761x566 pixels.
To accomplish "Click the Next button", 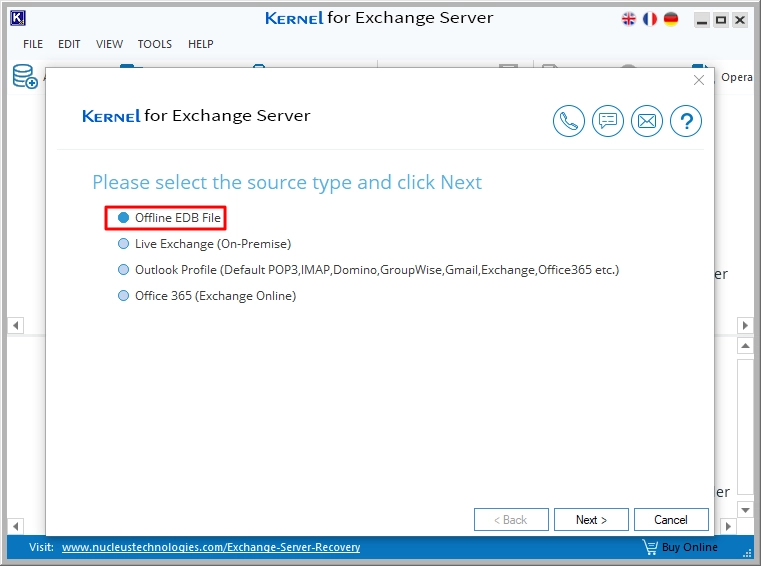I will tap(591, 520).
